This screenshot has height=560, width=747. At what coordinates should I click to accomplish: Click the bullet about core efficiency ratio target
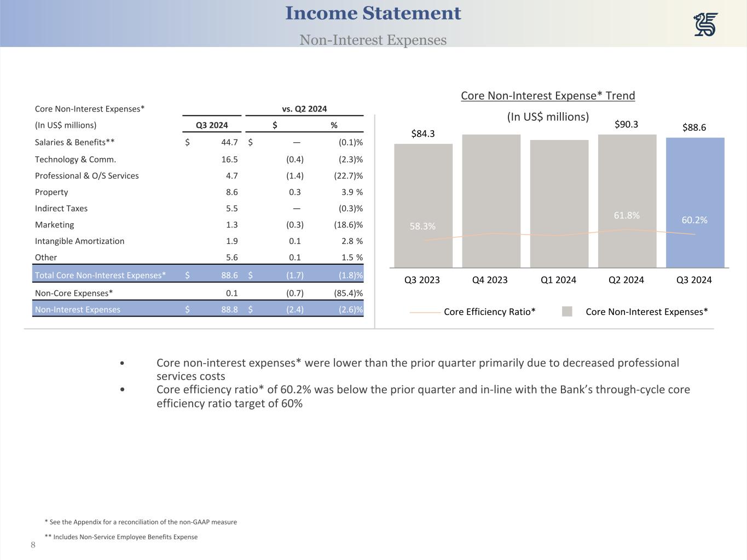(423, 396)
